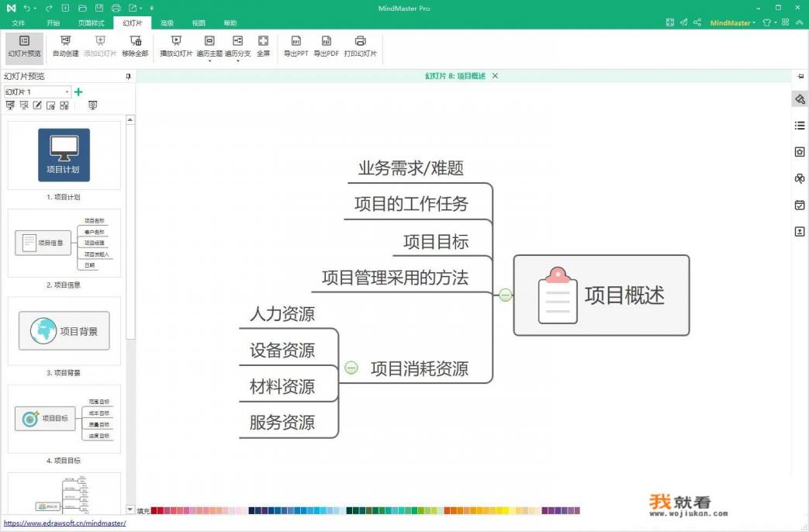Switch to the 视图 tab
This screenshot has width=809, height=532.
tap(199, 23)
